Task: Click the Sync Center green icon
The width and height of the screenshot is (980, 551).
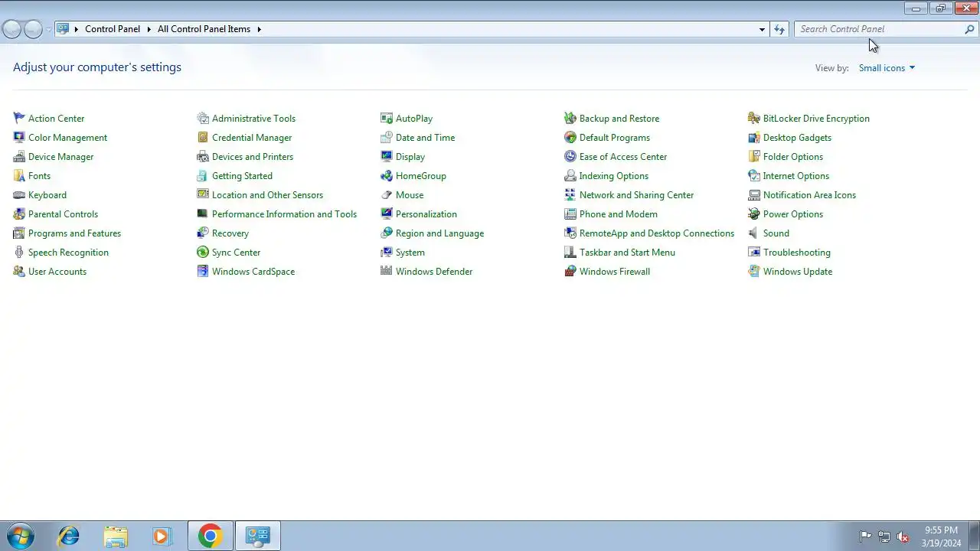Action: click(203, 252)
